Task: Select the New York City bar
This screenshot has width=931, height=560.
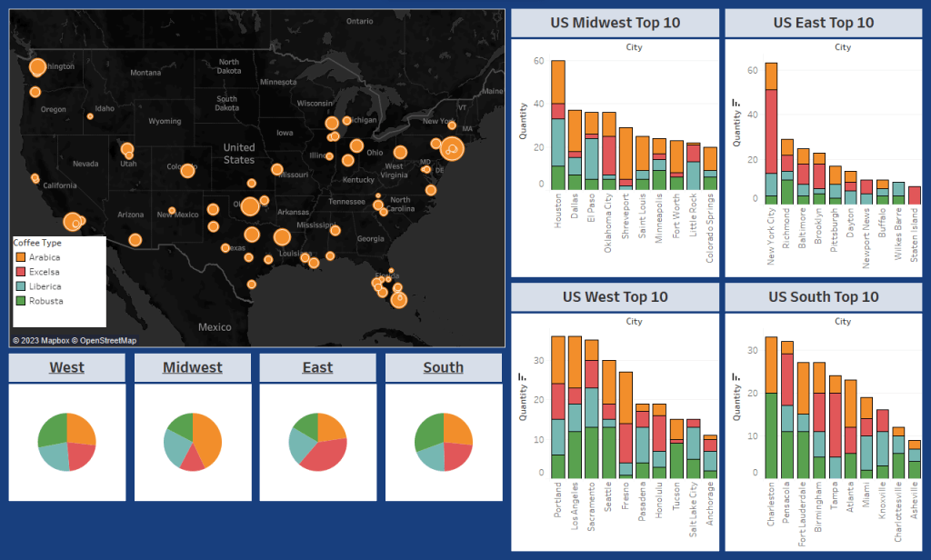Action: tap(771, 133)
